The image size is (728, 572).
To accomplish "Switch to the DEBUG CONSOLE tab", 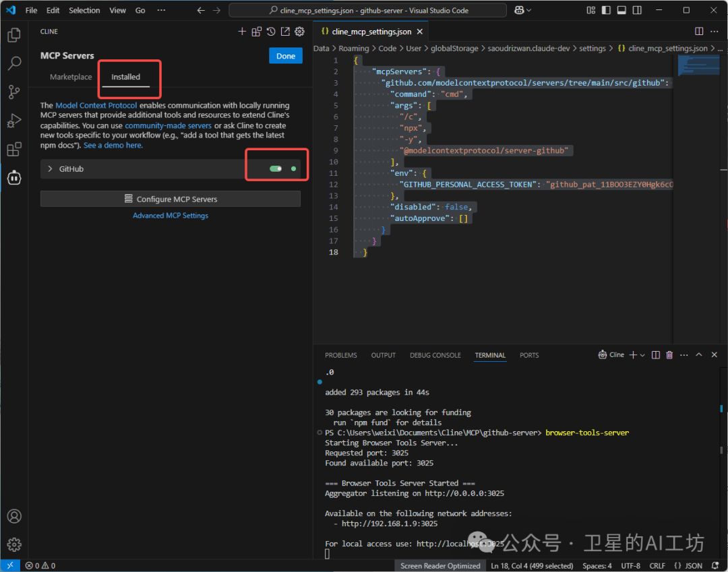I will [x=435, y=355].
